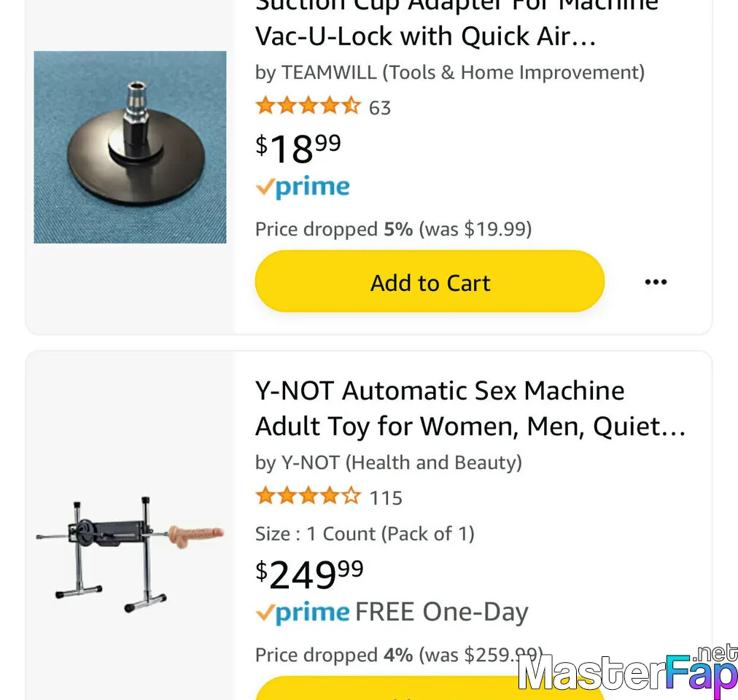Viewport: 738px width, 700px height.
Task: Open the suction cup adapter product image
Action: click(130, 147)
